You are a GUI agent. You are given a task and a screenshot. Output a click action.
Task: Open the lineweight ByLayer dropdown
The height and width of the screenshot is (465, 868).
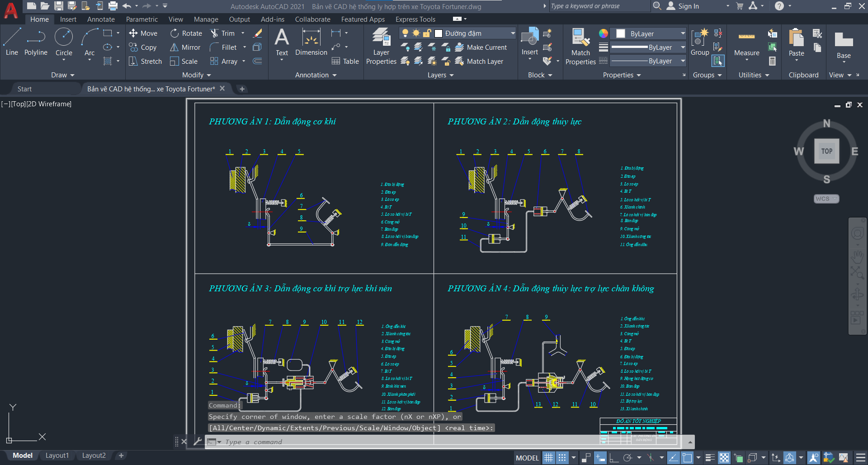(683, 47)
